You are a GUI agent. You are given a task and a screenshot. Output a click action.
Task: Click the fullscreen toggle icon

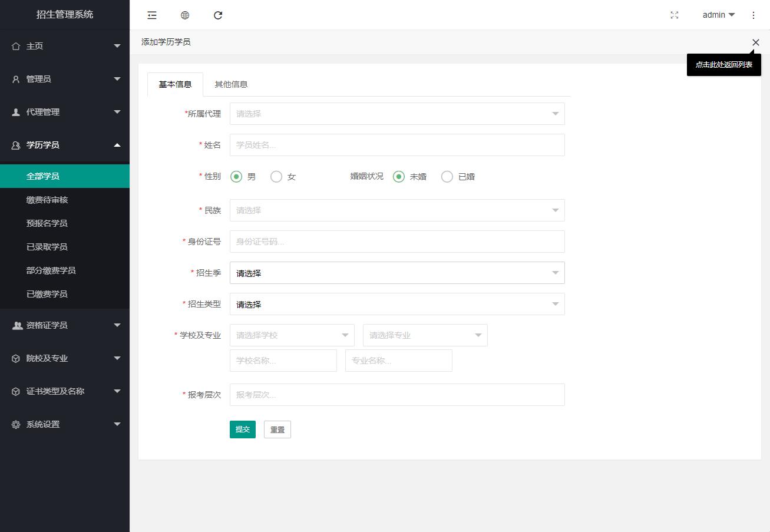click(x=675, y=15)
